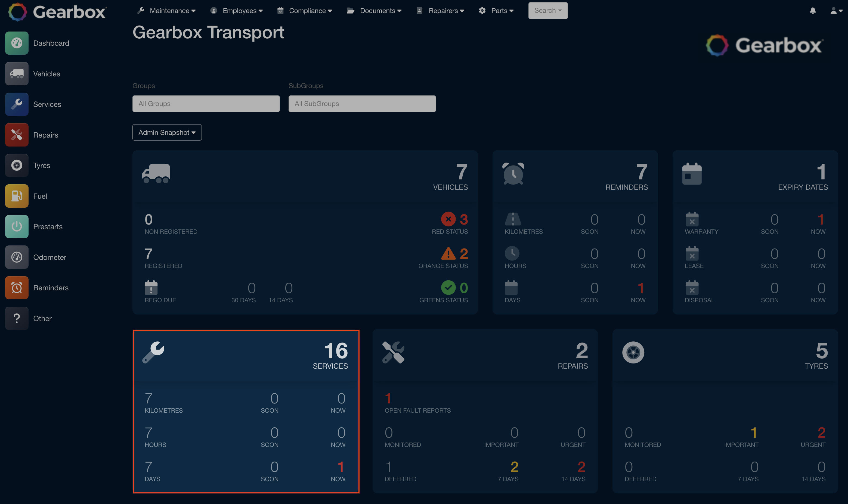Expand the Employees menu
This screenshot has width=848, height=504.
click(236, 11)
